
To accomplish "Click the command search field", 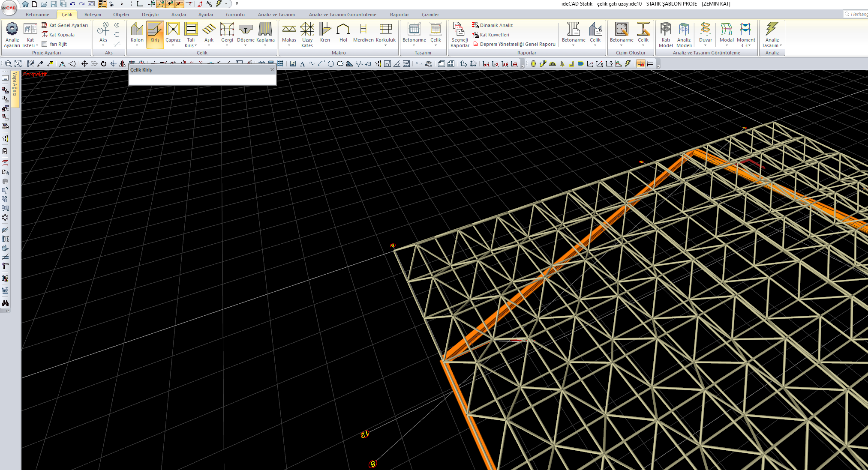I will tap(856, 14).
